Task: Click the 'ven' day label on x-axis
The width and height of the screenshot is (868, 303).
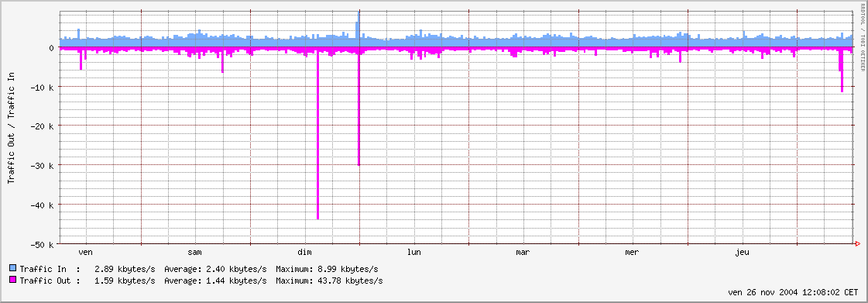Action: coord(86,253)
